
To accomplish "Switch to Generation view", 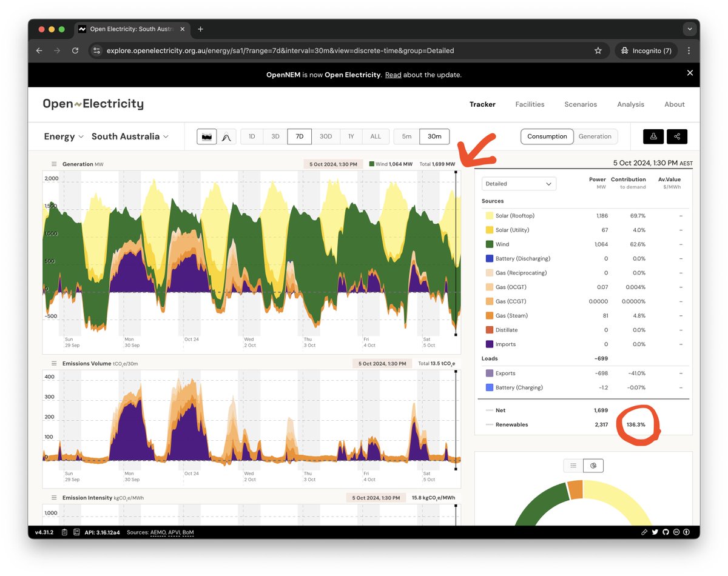I will [x=595, y=136].
